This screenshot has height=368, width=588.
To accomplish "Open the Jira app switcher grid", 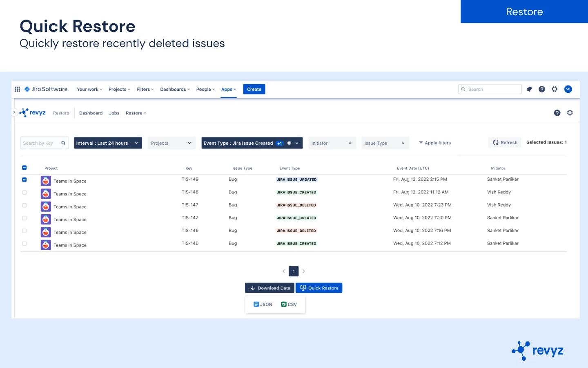I will coord(17,89).
